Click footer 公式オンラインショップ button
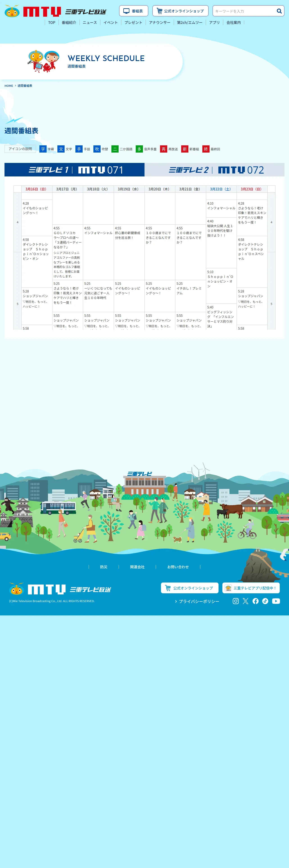Screen dimensions: 289x868 (x=190, y=588)
